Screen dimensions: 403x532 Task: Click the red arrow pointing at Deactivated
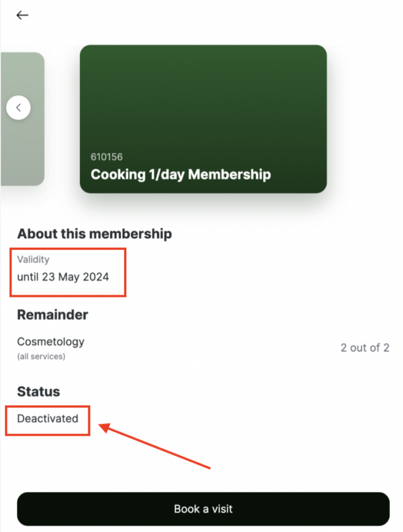click(156, 446)
